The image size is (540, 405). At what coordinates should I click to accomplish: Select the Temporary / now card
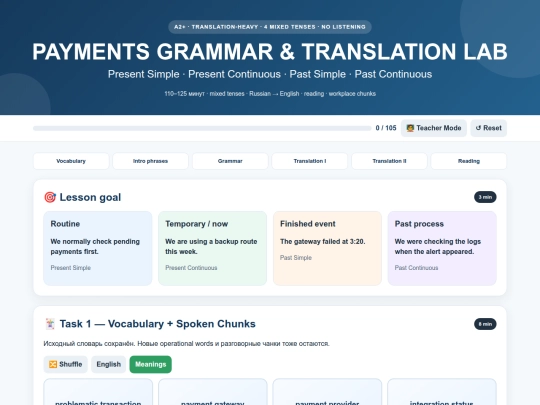(212, 248)
